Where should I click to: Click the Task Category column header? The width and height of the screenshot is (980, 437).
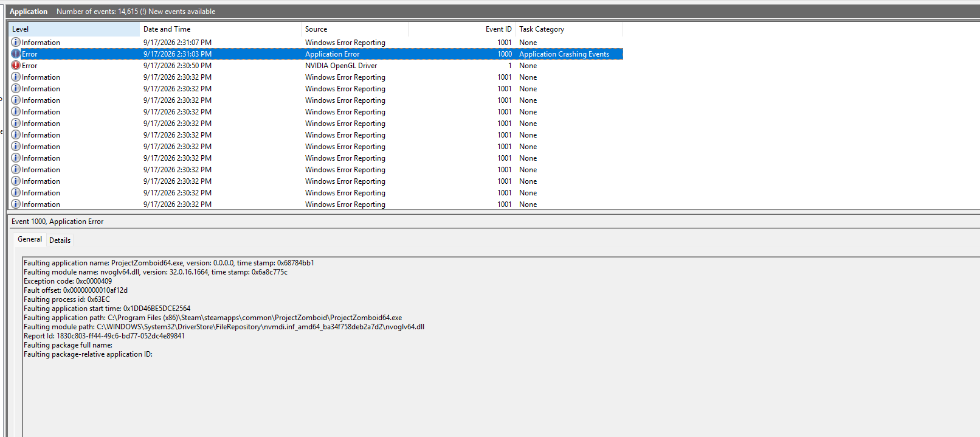569,29
